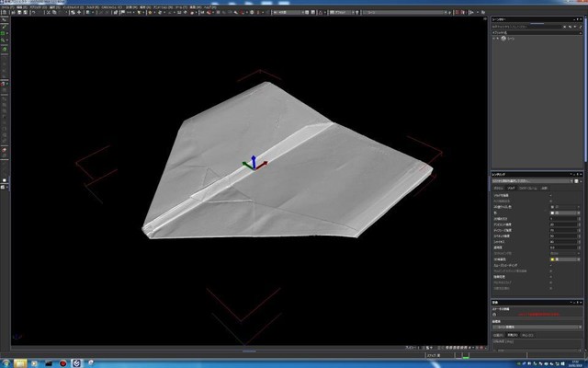Click the blue Z-axis arrow of the transform gizmo
The width and height of the screenshot is (588, 368).
254,158
